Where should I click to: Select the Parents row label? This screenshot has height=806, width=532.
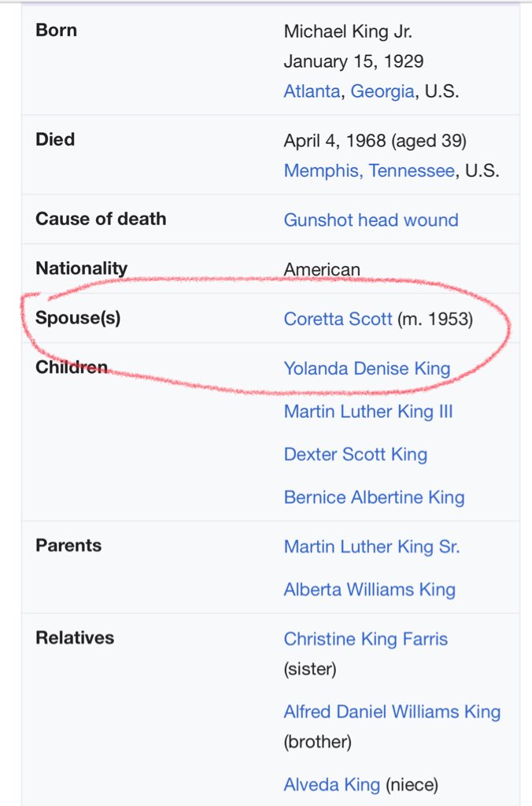68,545
